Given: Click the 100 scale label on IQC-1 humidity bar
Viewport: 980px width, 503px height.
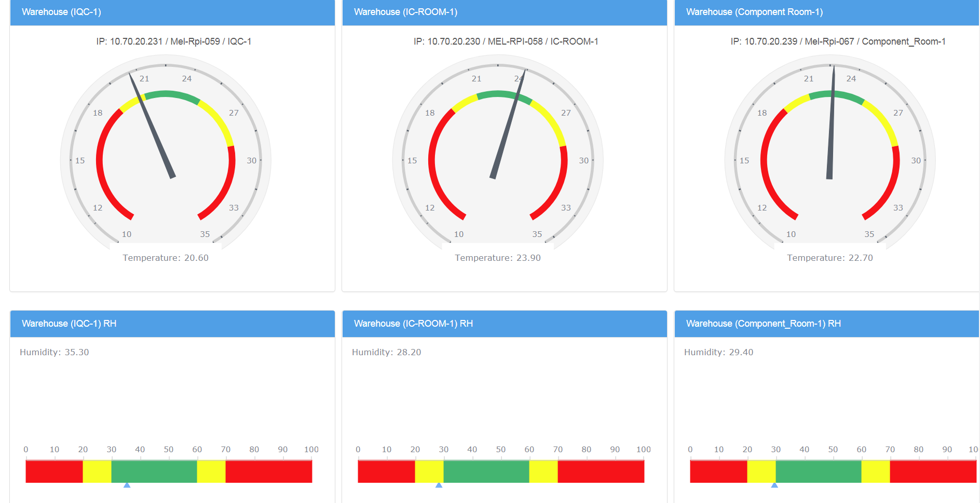Looking at the screenshot, I should pos(311,450).
